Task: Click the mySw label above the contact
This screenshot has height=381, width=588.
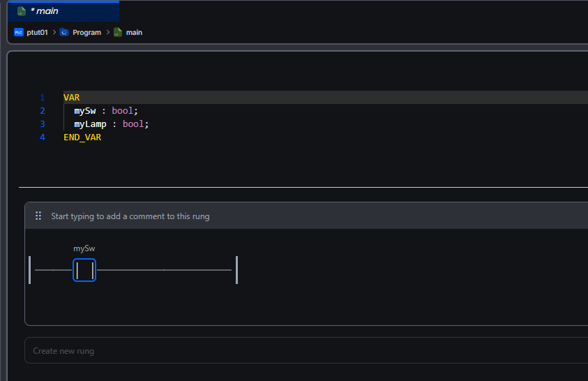Action: (84, 248)
